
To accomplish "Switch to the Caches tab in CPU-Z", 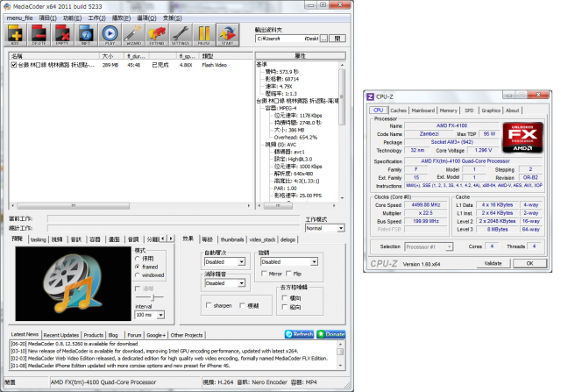I will click(x=398, y=110).
